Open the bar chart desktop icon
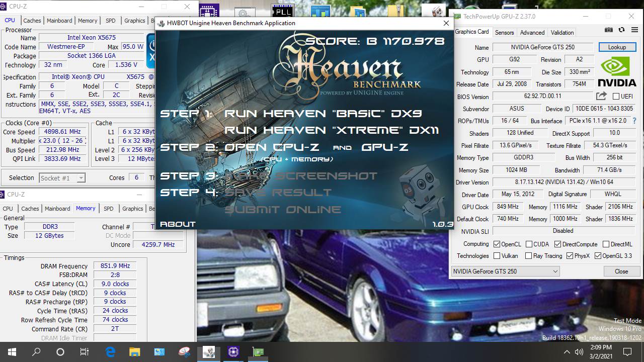This screenshot has height=362, width=644. [320, 11]
